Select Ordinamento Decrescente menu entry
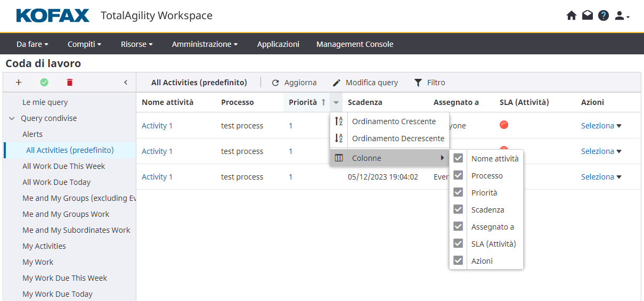Viewport: 644px width, 301px height. (397, 139)
